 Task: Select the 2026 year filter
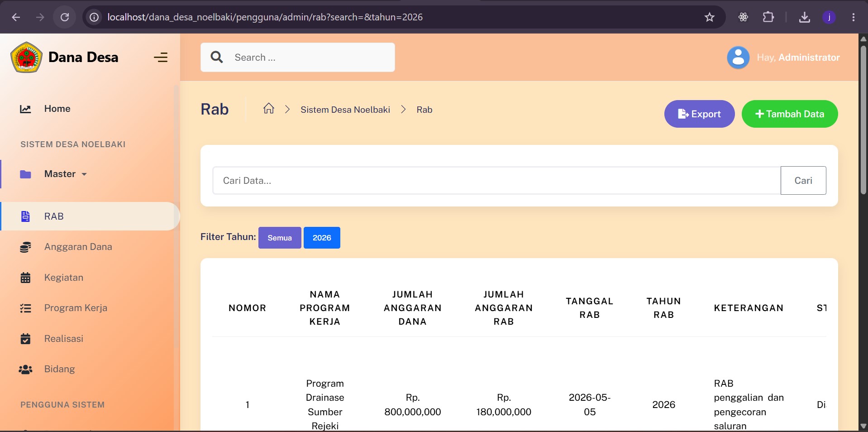click(322, 238)
